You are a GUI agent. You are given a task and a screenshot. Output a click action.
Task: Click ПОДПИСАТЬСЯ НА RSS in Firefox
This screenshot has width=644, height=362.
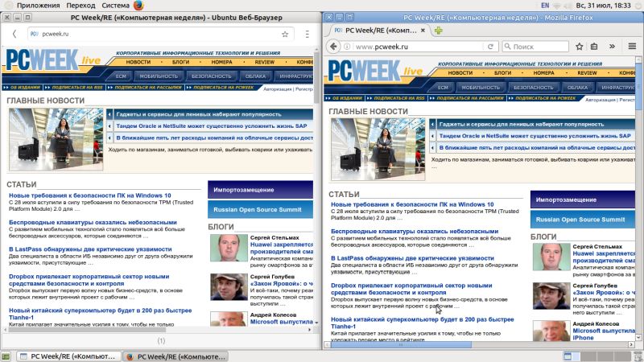[x=398, y=98]
